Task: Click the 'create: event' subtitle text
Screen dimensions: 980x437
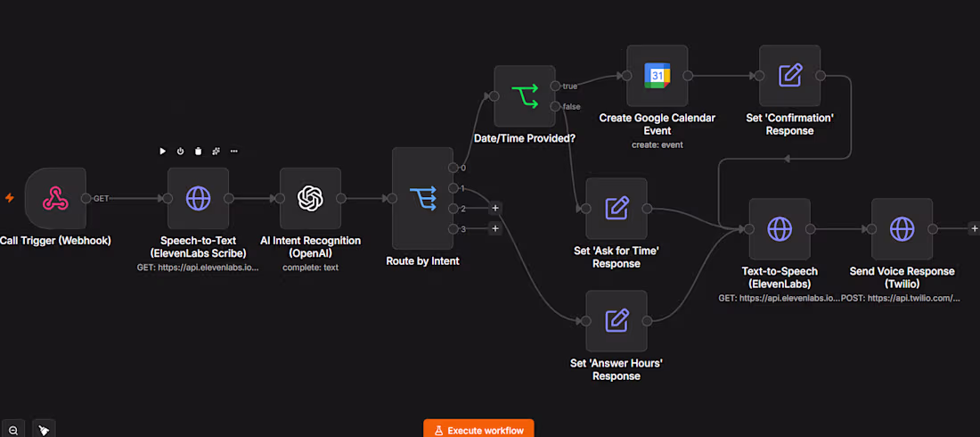Action: 657,144
